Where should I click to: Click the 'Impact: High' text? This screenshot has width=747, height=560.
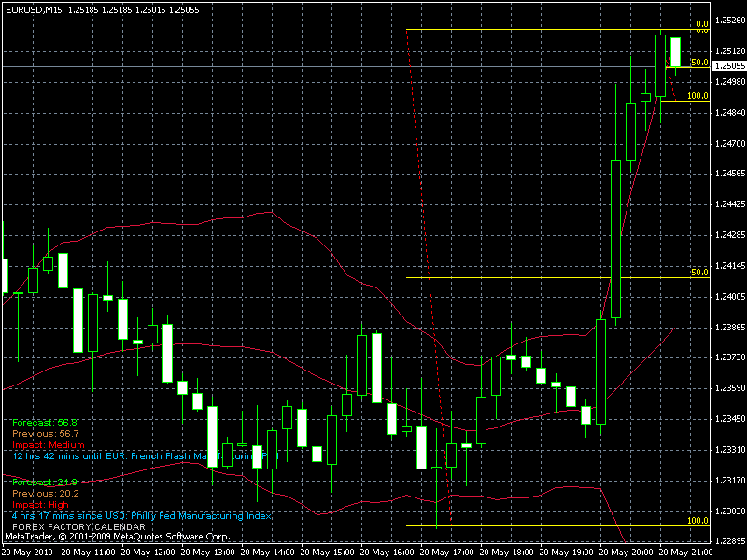pos(40,505)
